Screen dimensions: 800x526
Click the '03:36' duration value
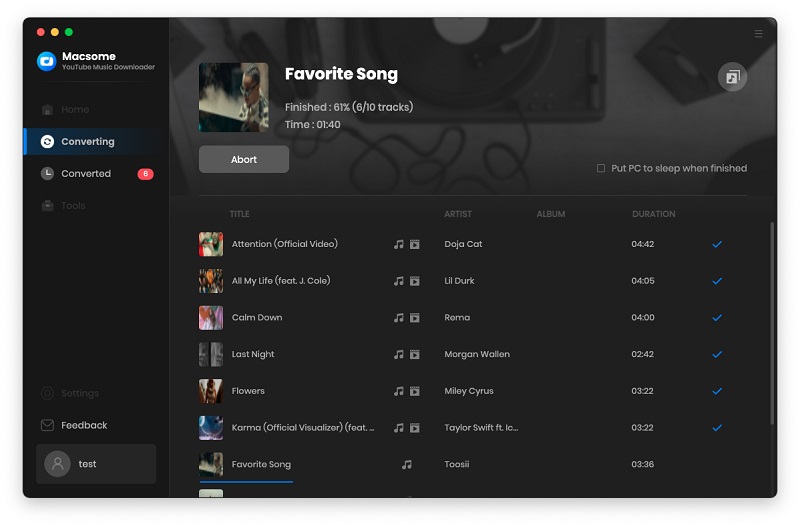(642, 465)
